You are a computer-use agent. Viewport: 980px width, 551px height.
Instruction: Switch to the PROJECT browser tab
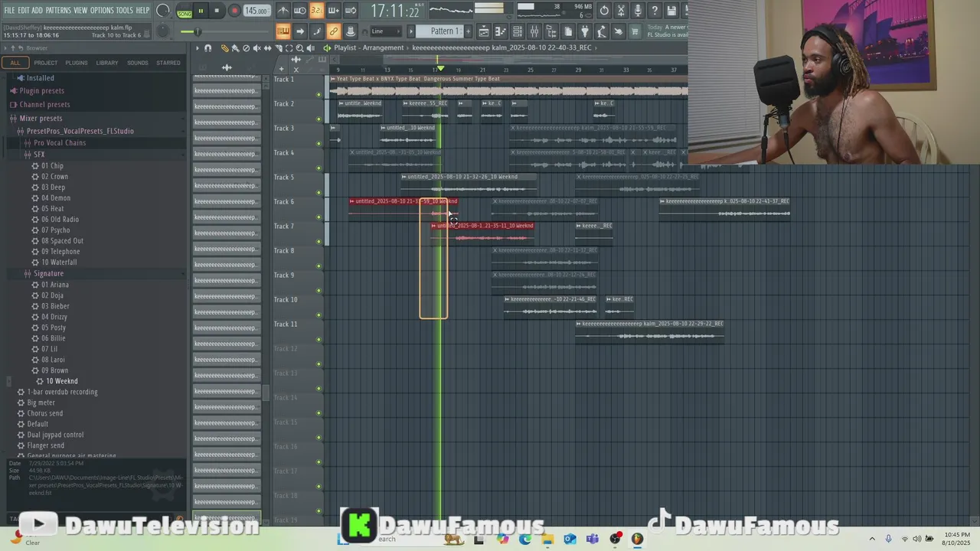pos(45,63)
